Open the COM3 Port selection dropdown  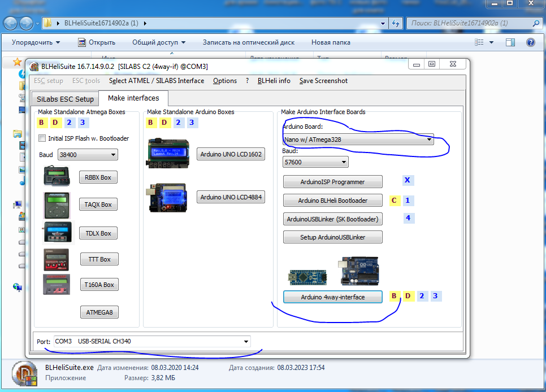[x=152, y=341]
